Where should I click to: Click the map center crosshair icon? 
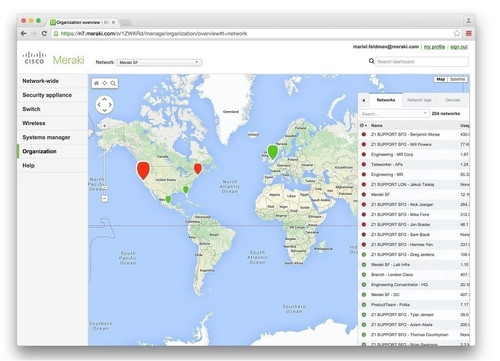[105, 83]
